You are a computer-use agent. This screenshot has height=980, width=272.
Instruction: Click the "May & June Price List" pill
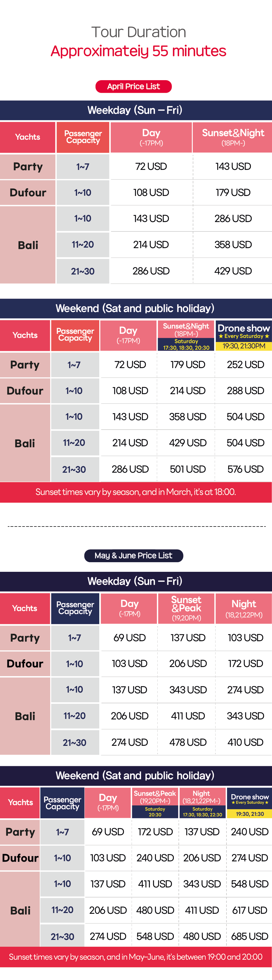(133, 555)
